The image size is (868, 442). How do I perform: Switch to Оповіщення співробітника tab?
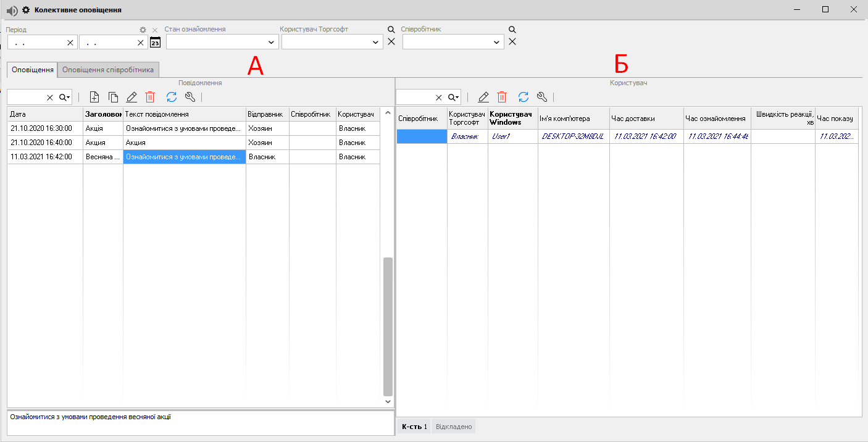(108, 70)
